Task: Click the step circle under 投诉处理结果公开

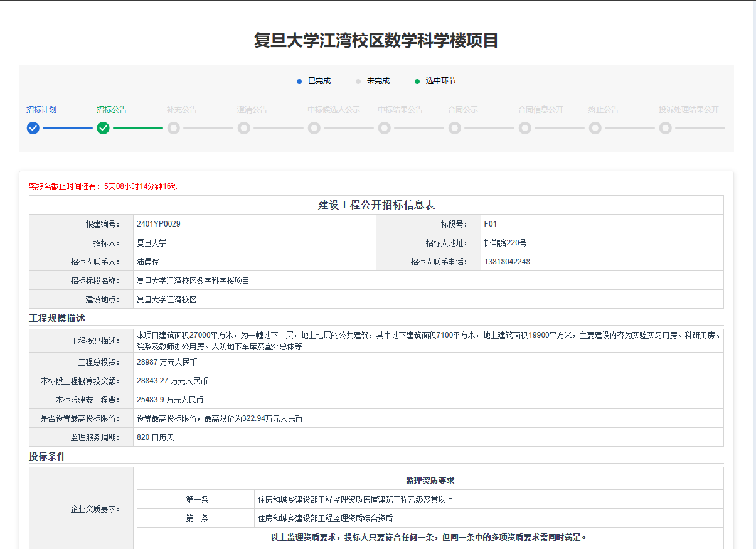Action: pos(666,128)
